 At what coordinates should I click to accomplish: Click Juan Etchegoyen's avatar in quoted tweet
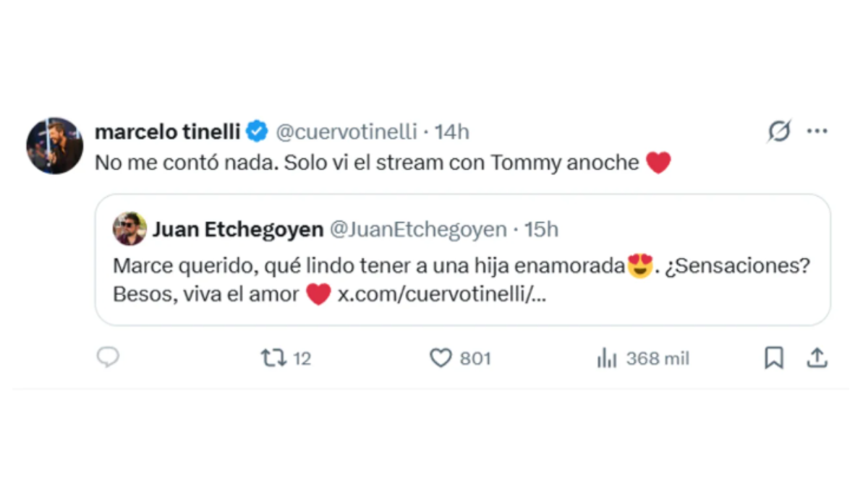pos(131,229)
